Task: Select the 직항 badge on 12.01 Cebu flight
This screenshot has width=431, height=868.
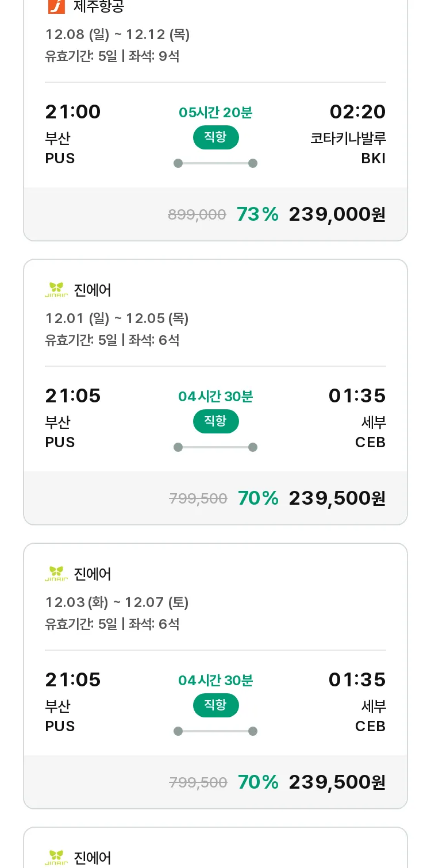Action: pyautogui.click(x=215, y=421)
